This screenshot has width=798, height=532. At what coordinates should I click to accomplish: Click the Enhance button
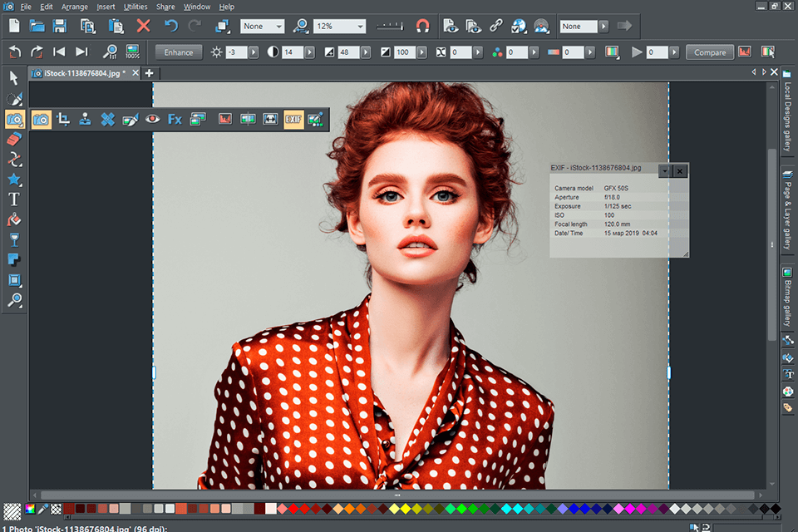pyautogui.click(x=179, y=52)
